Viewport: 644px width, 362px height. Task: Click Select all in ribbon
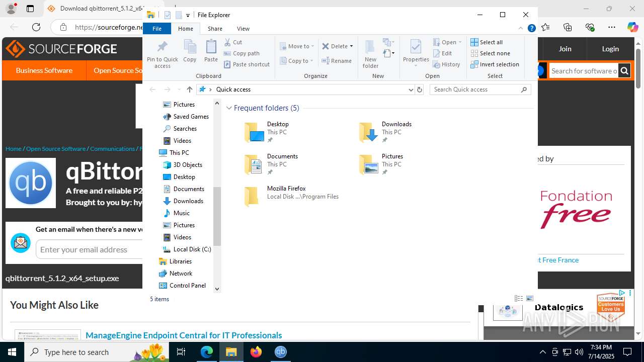point(487,42)
